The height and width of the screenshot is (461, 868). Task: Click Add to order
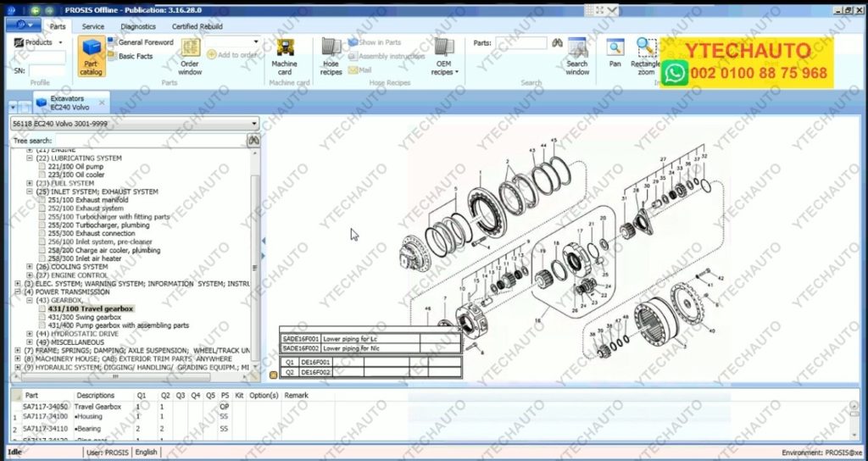(232, 55)
